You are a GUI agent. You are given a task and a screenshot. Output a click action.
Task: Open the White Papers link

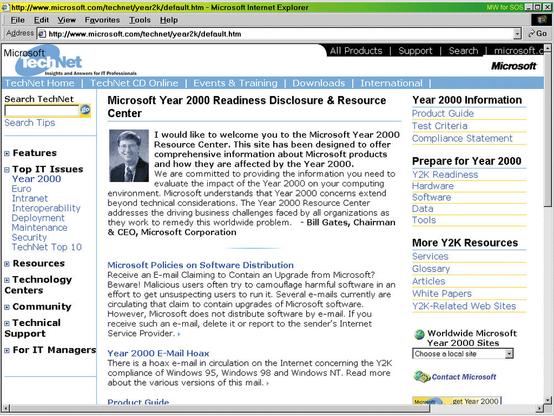point(442,293)
